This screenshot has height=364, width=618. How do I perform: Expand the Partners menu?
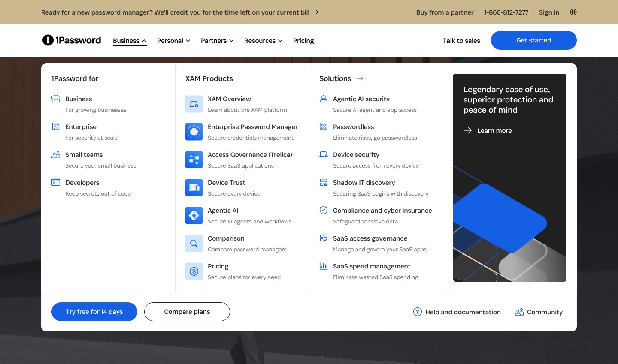pos(217,41)
